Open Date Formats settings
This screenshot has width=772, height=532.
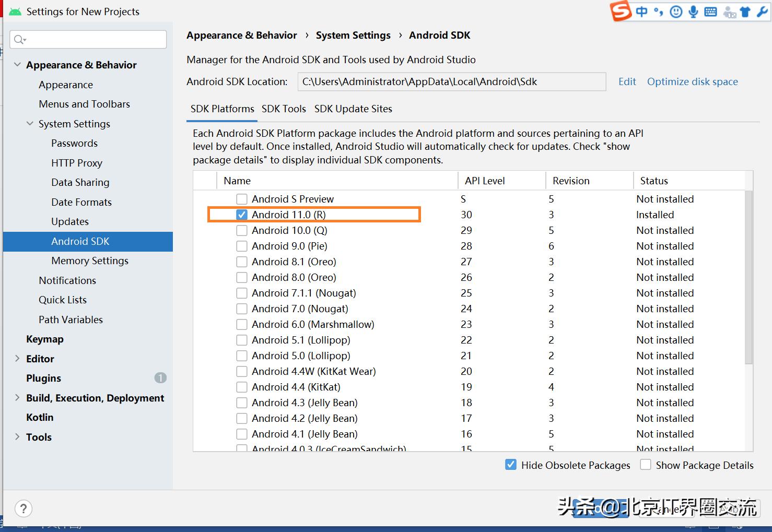tap(81, 202)
